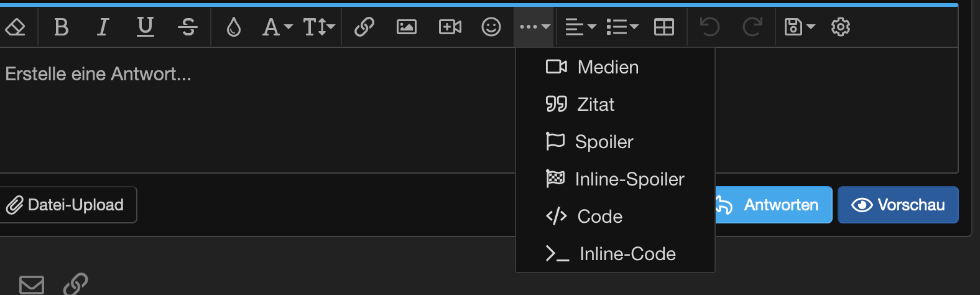This screenshot has width=980, height=295.
Task: Click the insert table icon
Action: tap(664, 27)
